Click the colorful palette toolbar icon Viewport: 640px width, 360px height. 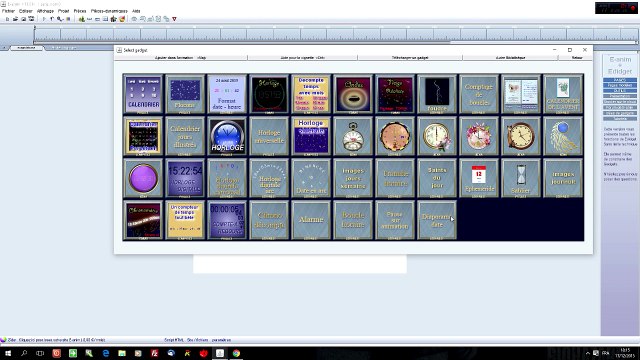[122, 19]
